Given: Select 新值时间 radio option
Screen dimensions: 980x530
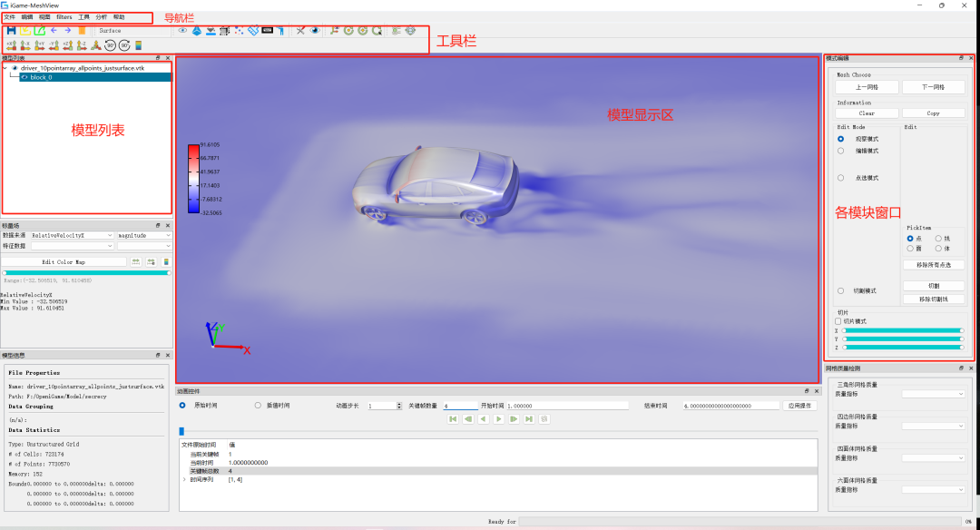Looking at the screenshot, I should point(258,406).
